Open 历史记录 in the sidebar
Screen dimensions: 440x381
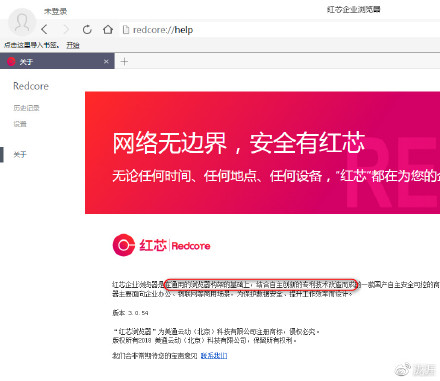26,108
